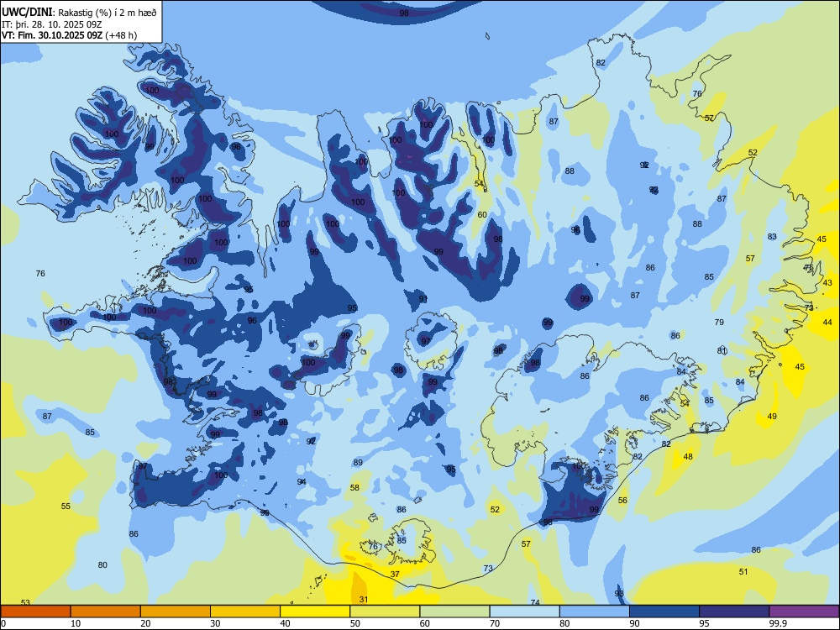The height and width of the screenshot is (630, 840).
Task: Select the humidity value 58 in the south
Action: click(354, 487)
